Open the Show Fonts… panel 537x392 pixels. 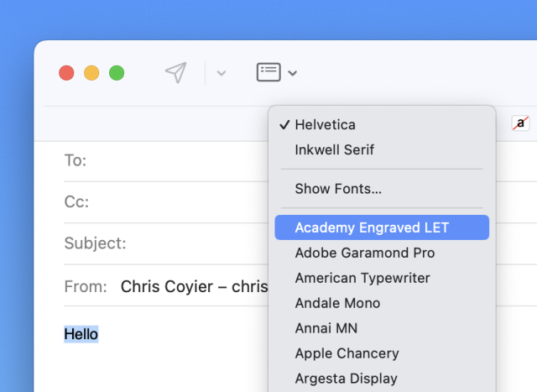[338, 189]
